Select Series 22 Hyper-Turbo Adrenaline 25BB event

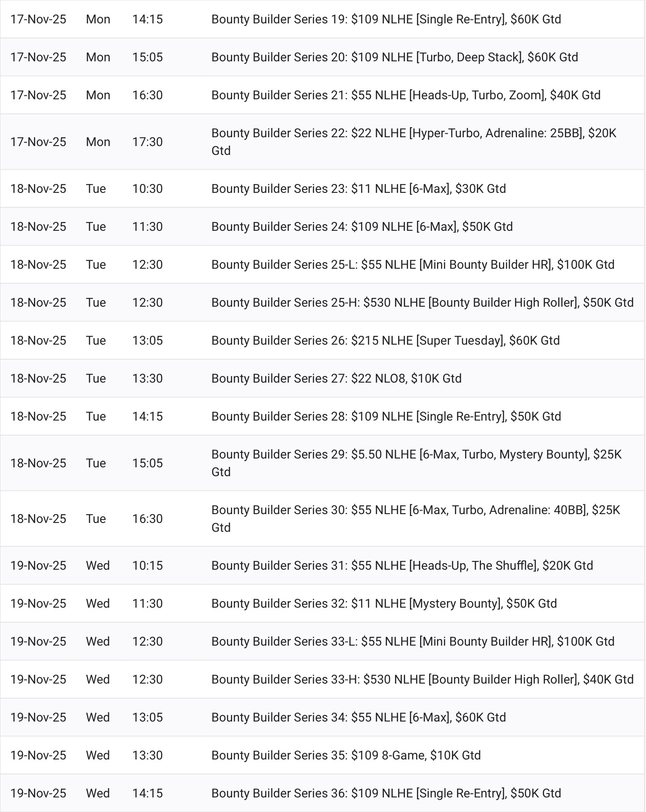point(413,142)
